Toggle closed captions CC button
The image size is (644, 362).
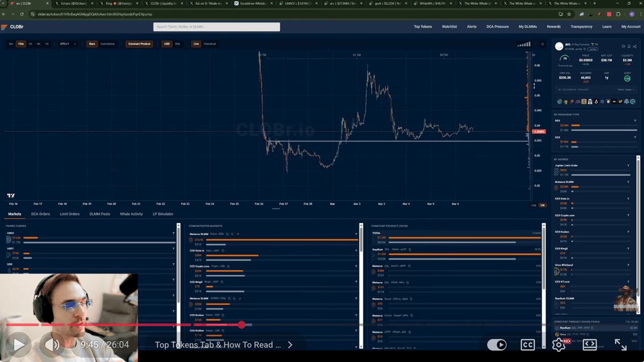pyautogui.click(x=528, y=344)
